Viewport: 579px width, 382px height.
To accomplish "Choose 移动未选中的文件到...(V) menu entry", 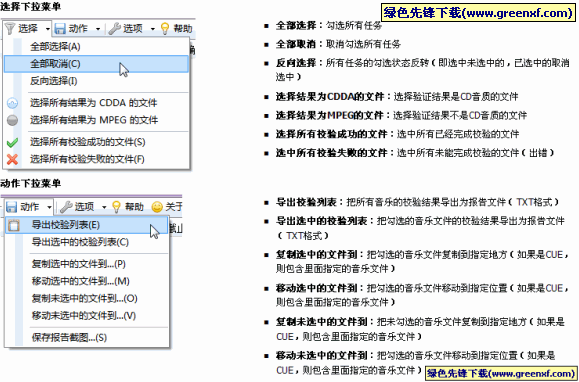I will point(87,316).
